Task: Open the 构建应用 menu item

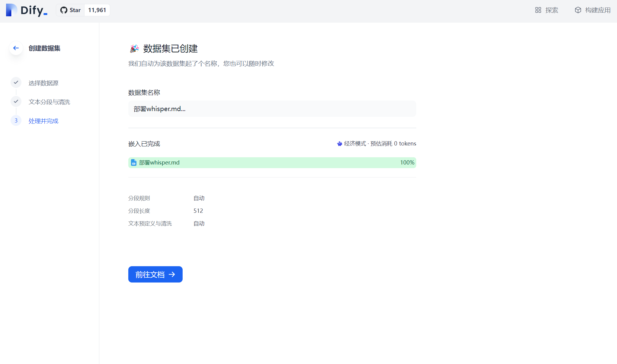Action: coord(593,10)
